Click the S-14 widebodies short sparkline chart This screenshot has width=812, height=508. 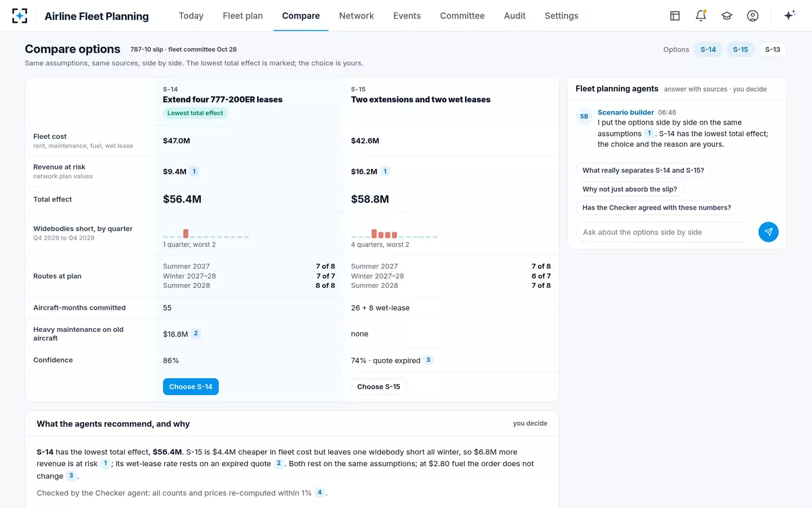[206, 234]
